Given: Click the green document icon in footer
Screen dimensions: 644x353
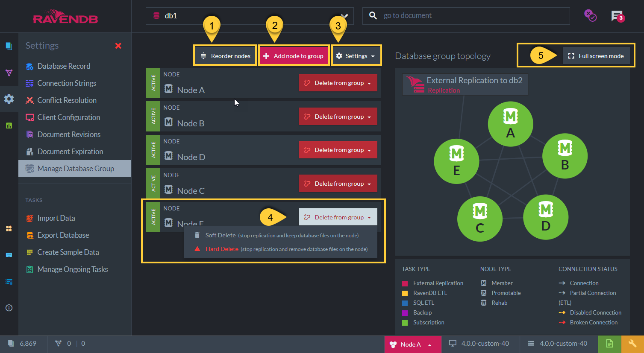Looking at the screenshot, I should (609, 344).
